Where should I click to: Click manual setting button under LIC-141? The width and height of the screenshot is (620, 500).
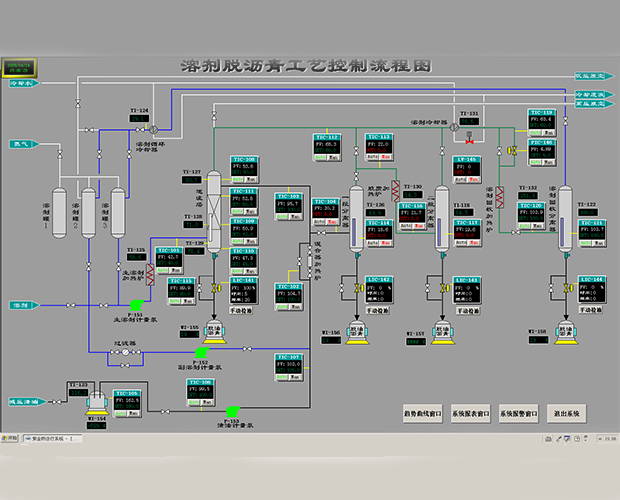(x=241, y=311)
